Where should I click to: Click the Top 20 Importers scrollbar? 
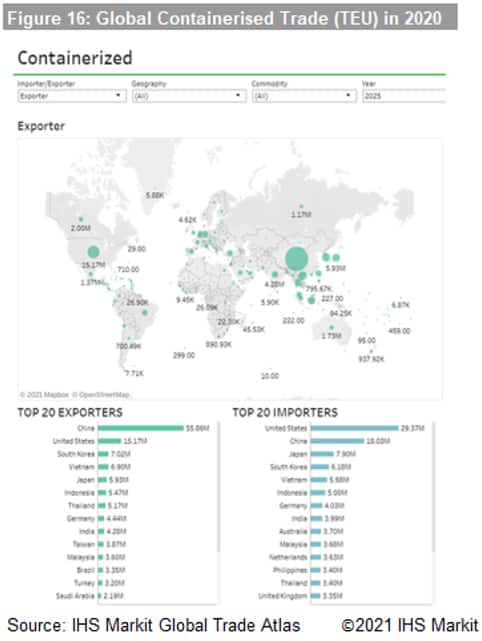433,486
